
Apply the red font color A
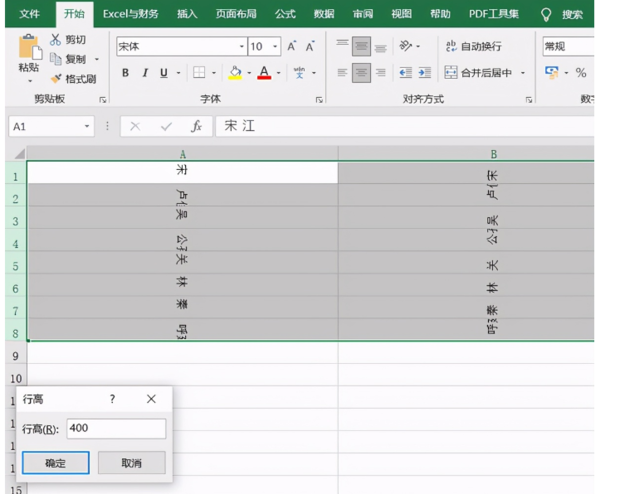tap(264, 73)
